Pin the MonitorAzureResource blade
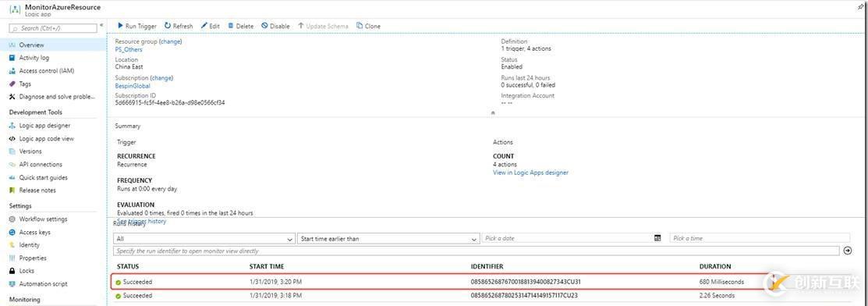 click(859, 7)
